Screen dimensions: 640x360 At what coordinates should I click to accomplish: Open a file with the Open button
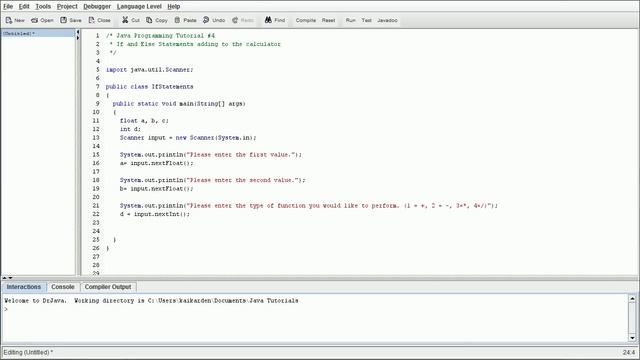point(42,20)
